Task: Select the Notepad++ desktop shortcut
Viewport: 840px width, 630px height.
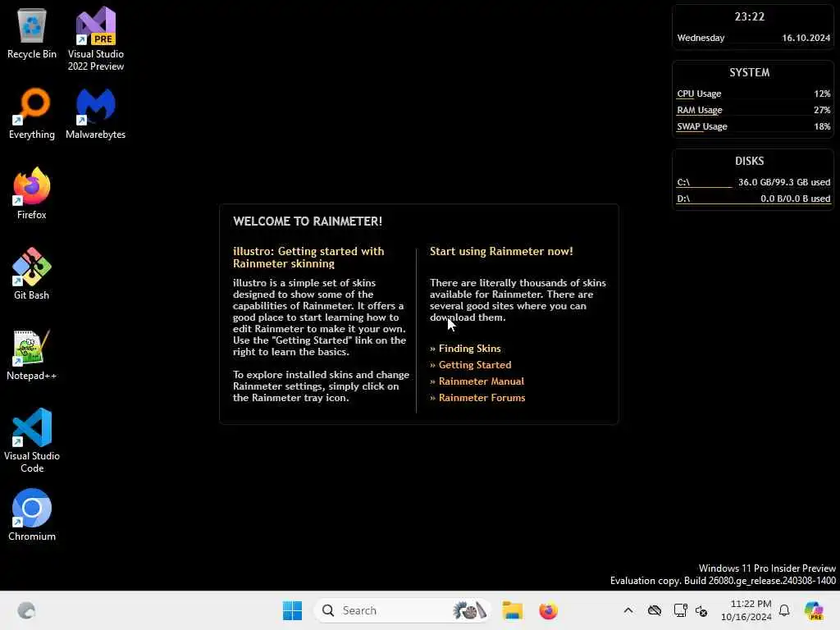Action: [32, 354]
